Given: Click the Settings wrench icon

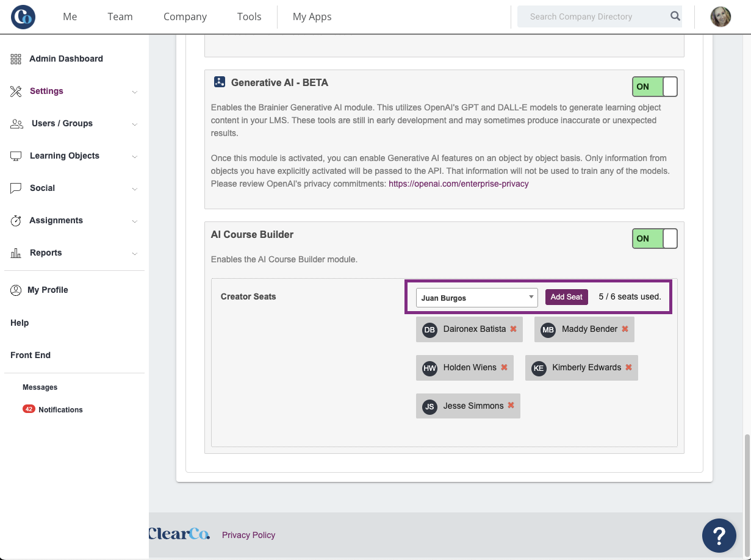Looking at the screenshot, I should (16, 92).
